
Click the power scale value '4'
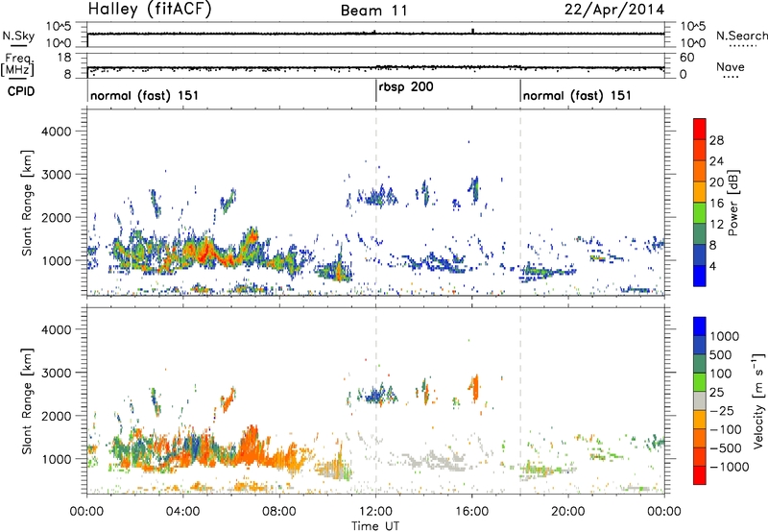[712, 266]
